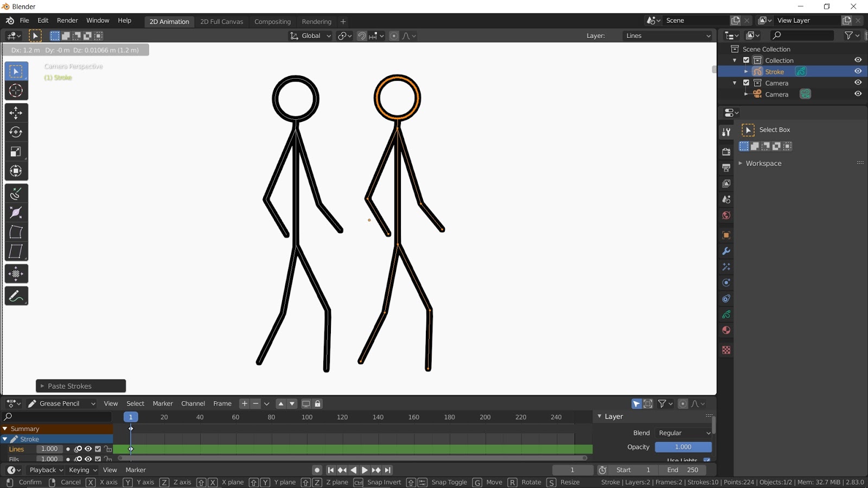
Task: Activate the Scale tool
Action: [16, 151]
